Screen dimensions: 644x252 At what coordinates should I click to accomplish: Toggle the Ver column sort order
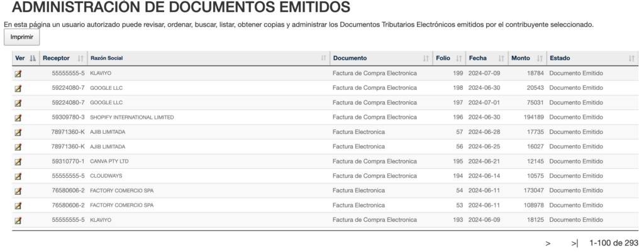(x=25, y=58)
